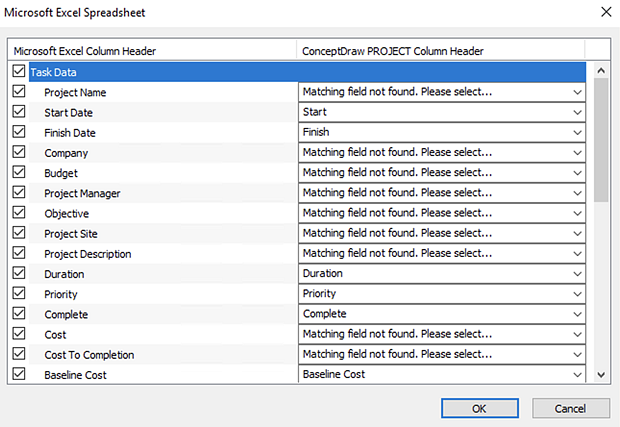Screen dimensions: 620x427
Task: Click the Microsoft Excel Column Header heading
Action: pyautogui.click(x=85, y=51)
